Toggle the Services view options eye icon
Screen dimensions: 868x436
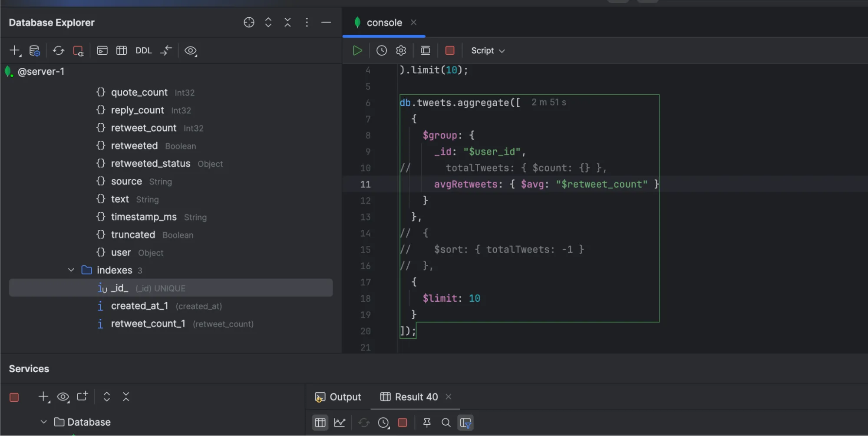click(x=63, y=397)
